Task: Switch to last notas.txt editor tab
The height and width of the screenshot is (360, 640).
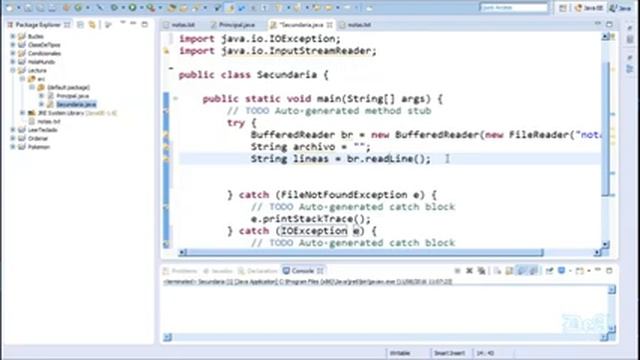Action: 359,25
